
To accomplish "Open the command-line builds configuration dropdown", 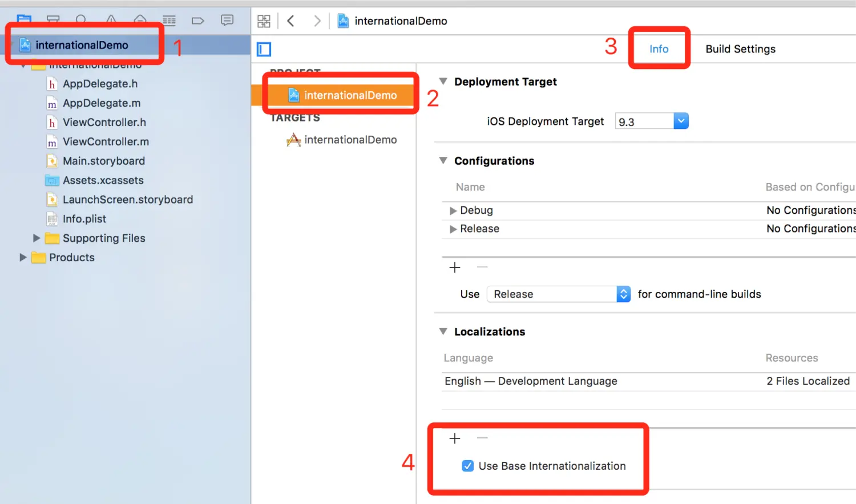I will coord(559,294).
